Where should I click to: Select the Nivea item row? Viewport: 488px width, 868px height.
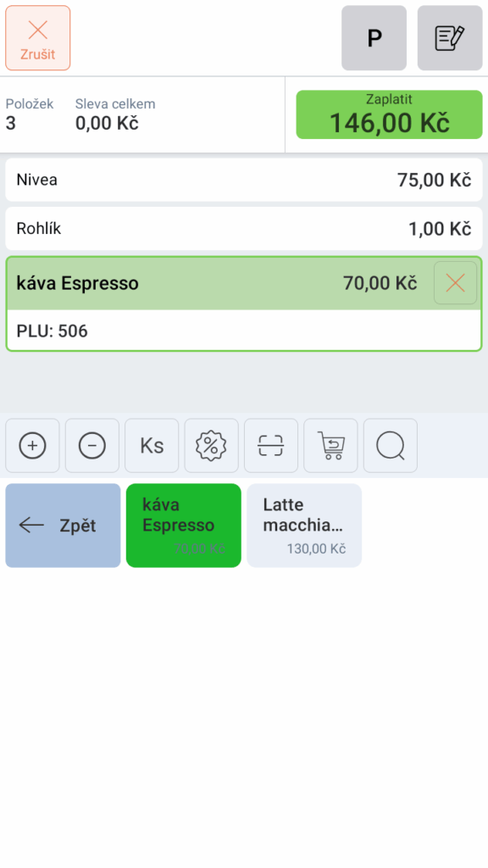coord(244,180)
